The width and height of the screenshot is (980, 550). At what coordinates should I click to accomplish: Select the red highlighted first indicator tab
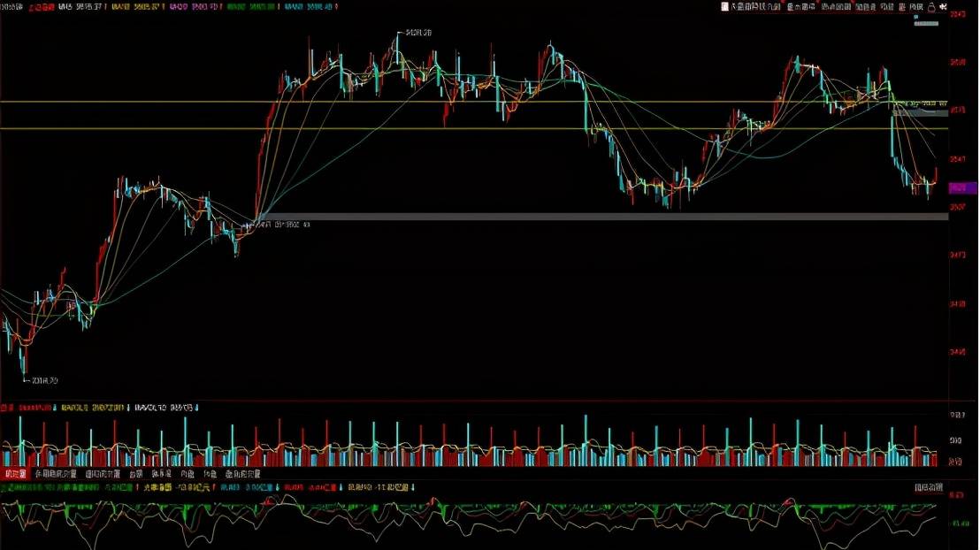(x=14, y=474)
